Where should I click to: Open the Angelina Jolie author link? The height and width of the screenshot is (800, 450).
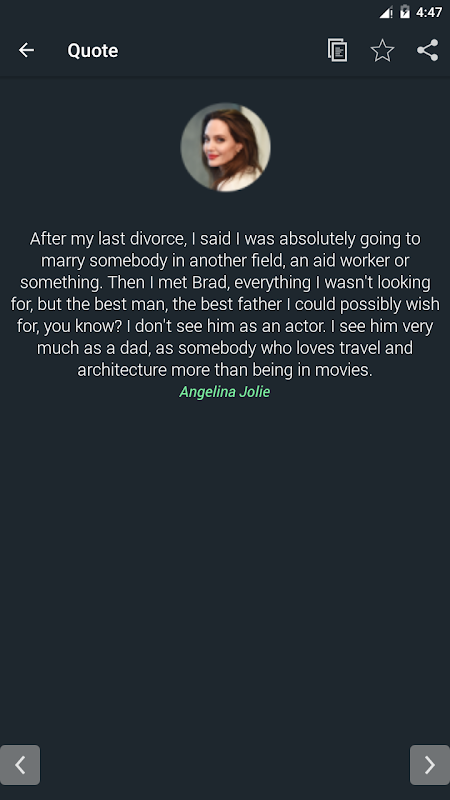pyautogui.click(x=224, y=392)
